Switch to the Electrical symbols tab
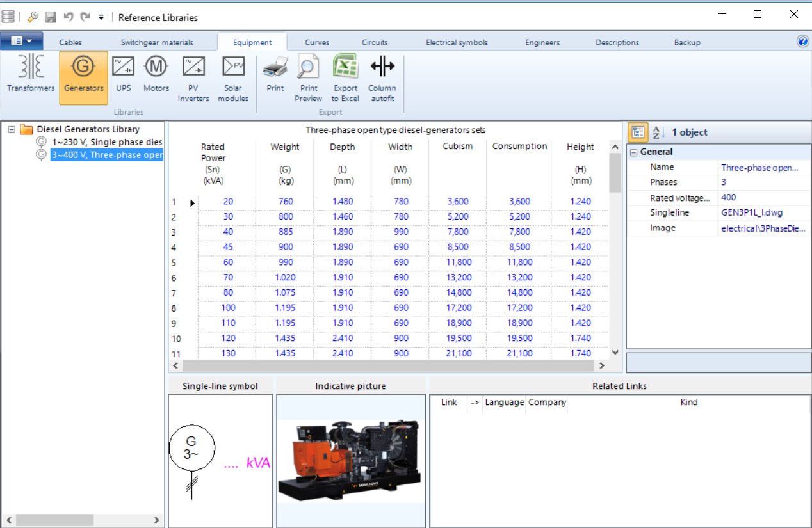Image resolution: width=812 pixels, height=528 pixels. (x=457, y=42)
